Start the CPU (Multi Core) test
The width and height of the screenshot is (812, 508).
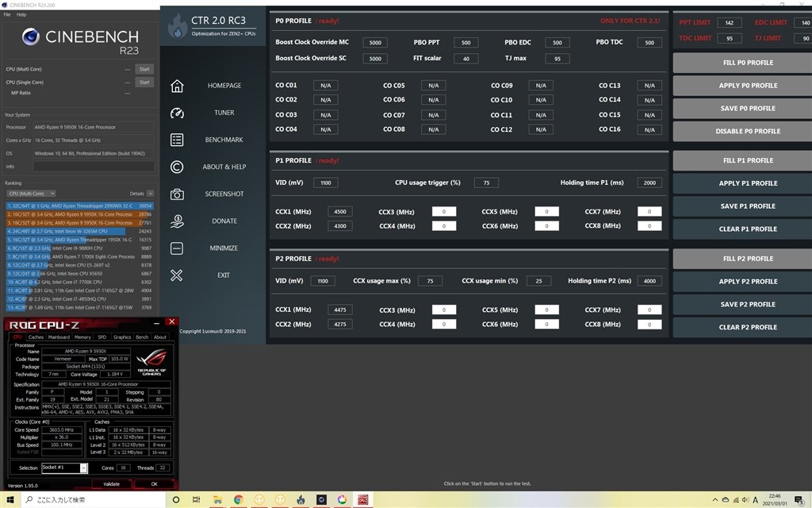(x=144, y=69)
